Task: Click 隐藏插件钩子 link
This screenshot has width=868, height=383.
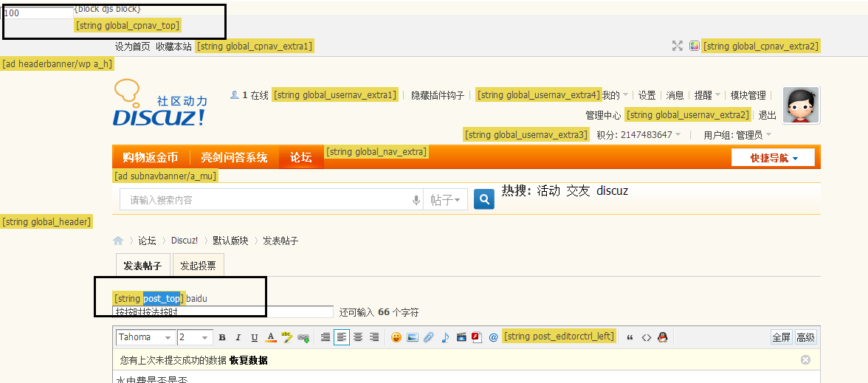Action: click(437, 95)
